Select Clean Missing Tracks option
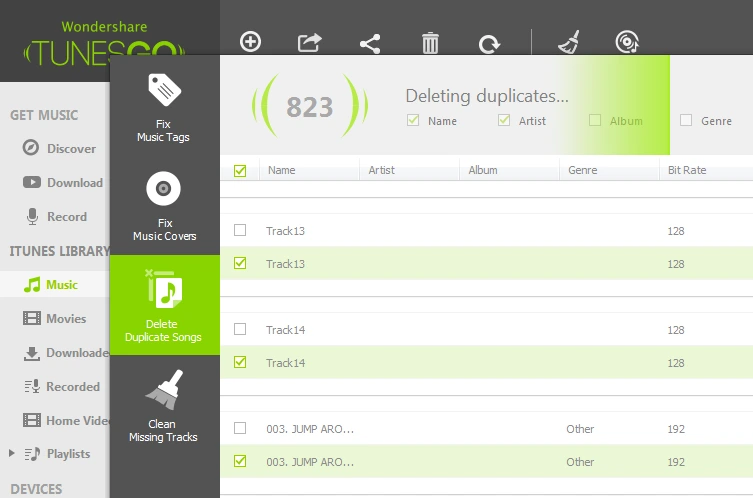The image size is (753, 498). 164,406
